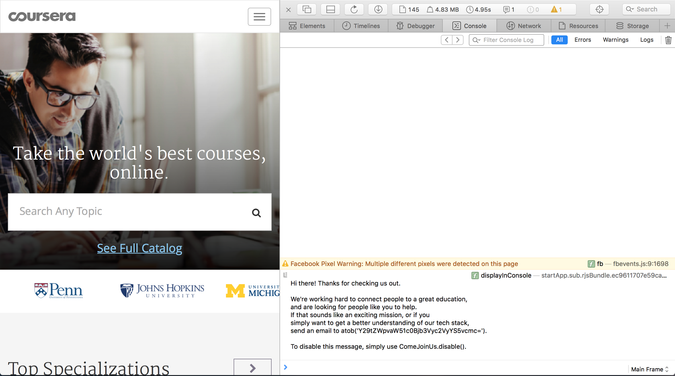Click the download web archive icon
The height and width of the screenshot is (376, 675).
pos(378,9)
